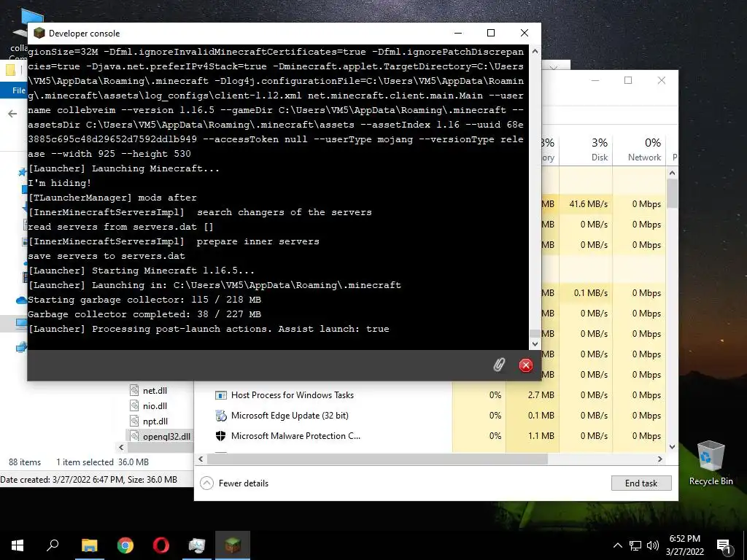Click the npt.dll file icon
The height and width of the screenshot is (560, 747).
tap(134, 421)
